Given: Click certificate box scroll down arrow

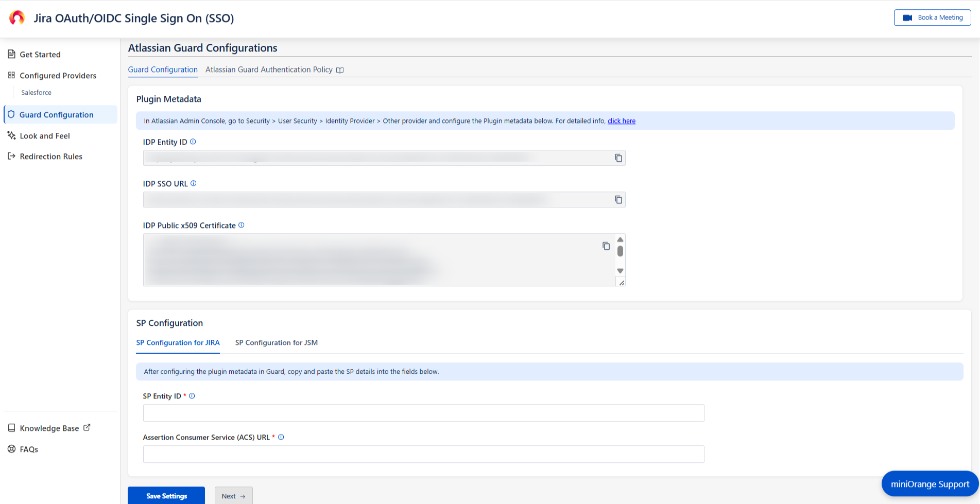Looking at the screenshot, I should 620,271.
